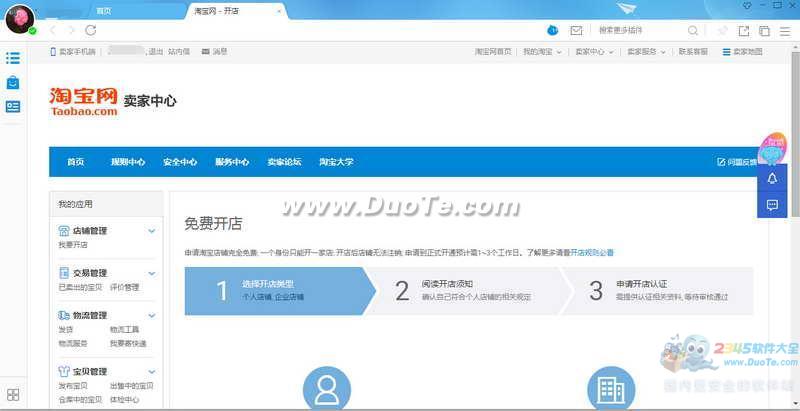Click the user avatar profile picture

point(19,19)
